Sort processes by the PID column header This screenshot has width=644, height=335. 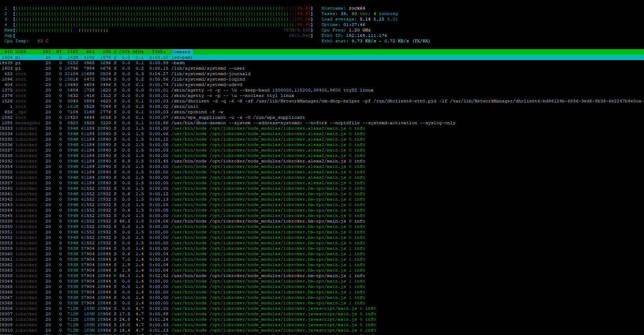[x=9, y=52]
